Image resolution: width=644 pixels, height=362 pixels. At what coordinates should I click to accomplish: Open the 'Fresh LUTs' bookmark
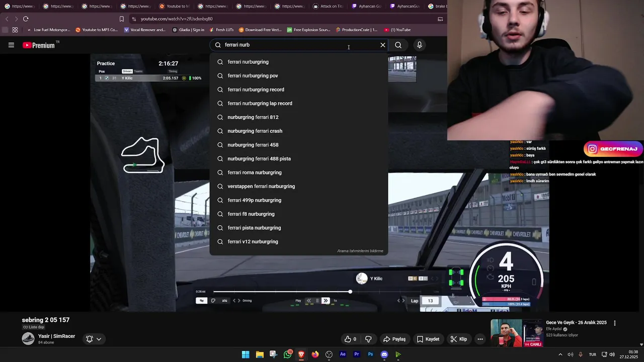click(221, 30)
